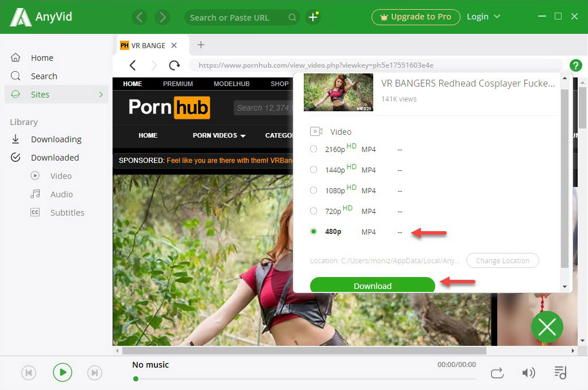The height and width of the screenshot is (390, 588).
Task: Click the plus add-URL button in header
Action: tap(313, 17)
